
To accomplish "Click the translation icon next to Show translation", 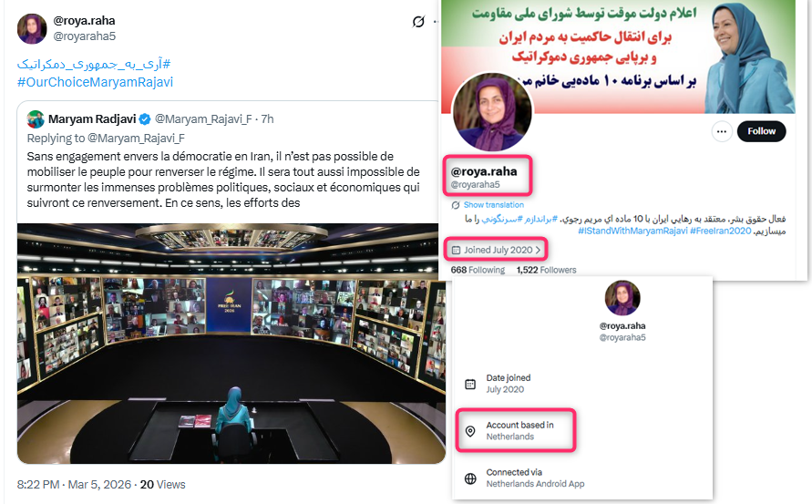I will click(456, 205).
